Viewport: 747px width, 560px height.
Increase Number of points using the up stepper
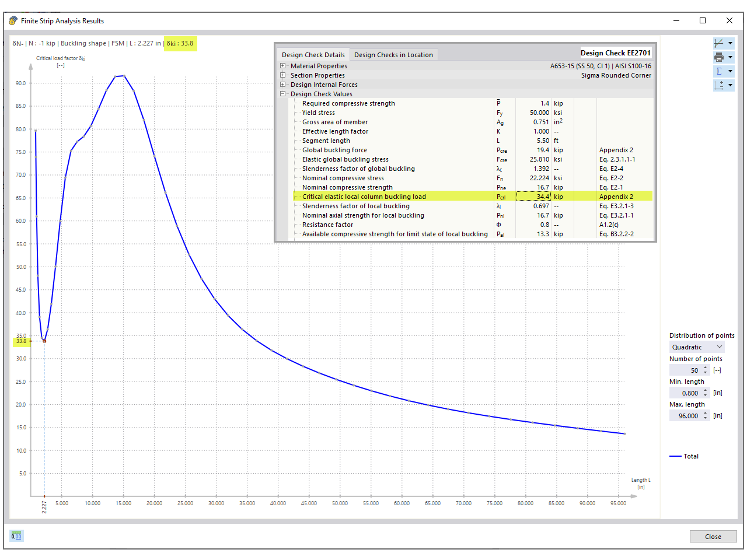click(705, 367)
